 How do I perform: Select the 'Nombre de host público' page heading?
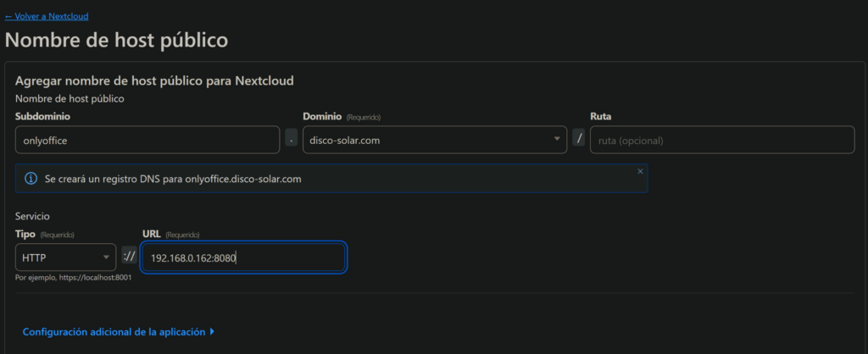[116, 40]
